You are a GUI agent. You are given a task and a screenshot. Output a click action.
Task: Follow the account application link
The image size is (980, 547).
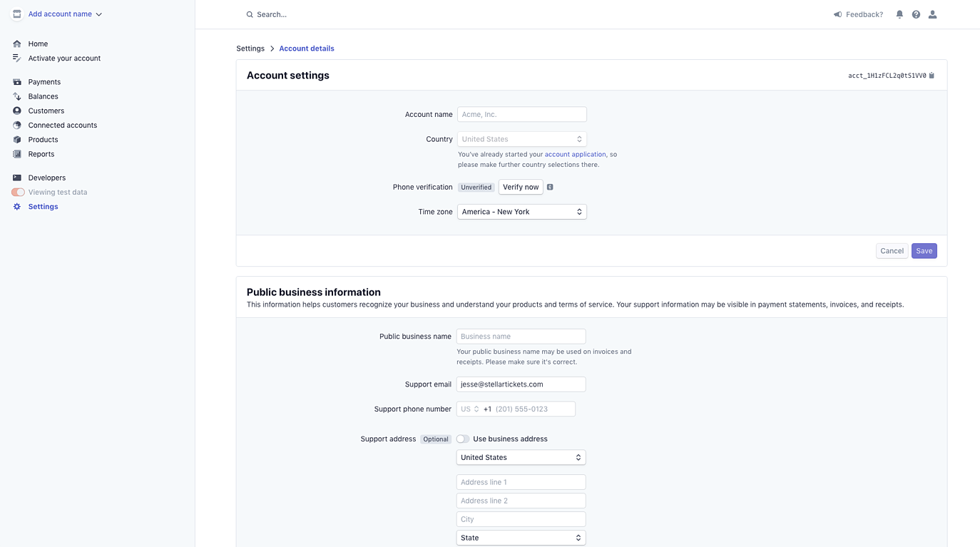pyautogui.click(x=575, y=154)
